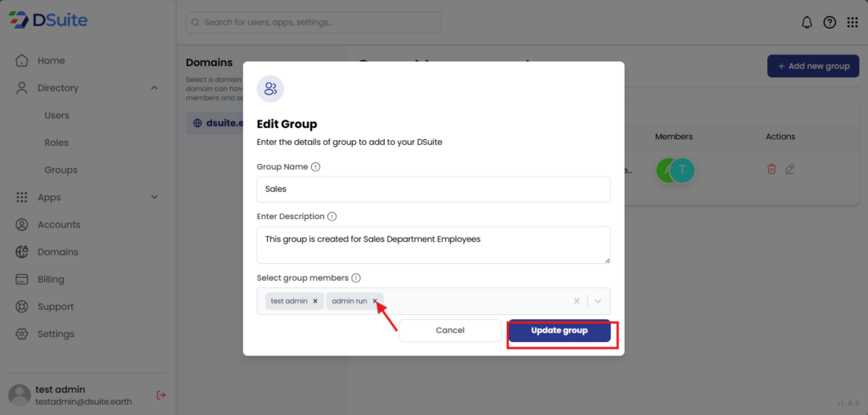Open Settings from the sidebar

click(56, 334)
